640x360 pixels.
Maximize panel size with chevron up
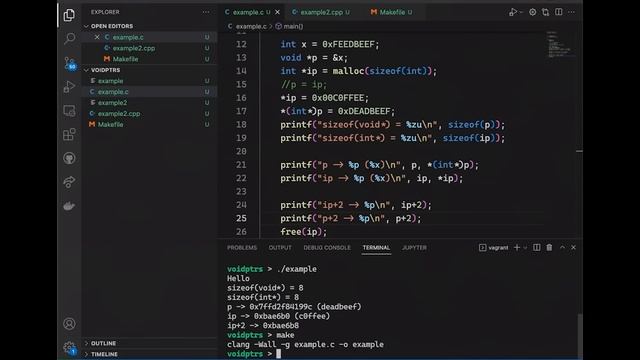pos(562,247)
